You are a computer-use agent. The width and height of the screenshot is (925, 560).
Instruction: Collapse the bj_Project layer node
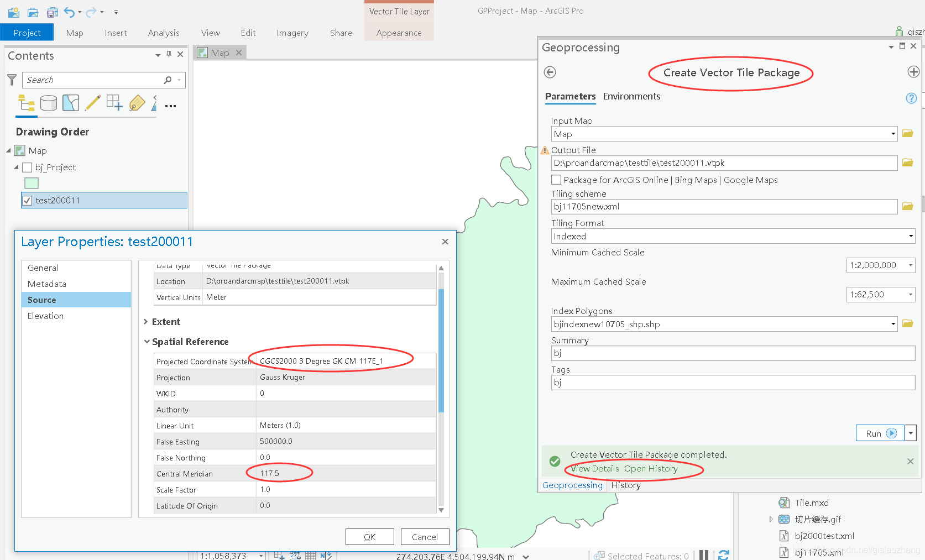click(x=16, y=167)
